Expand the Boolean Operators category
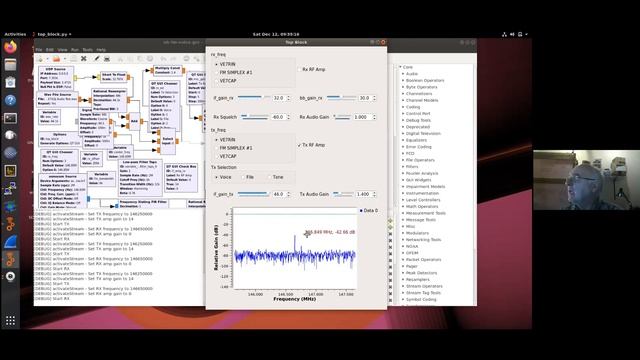 point(403,80)
